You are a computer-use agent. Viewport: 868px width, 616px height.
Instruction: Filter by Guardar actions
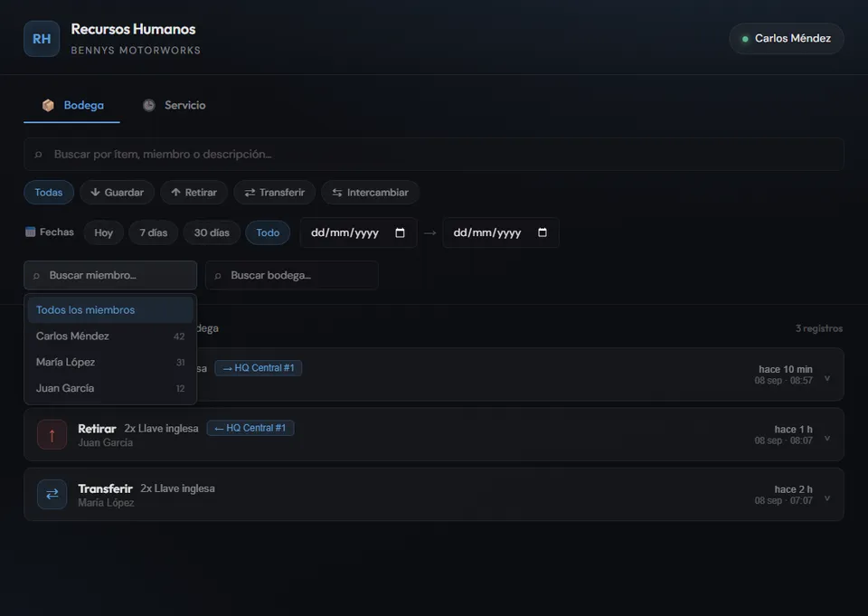(x=117, y=193)
